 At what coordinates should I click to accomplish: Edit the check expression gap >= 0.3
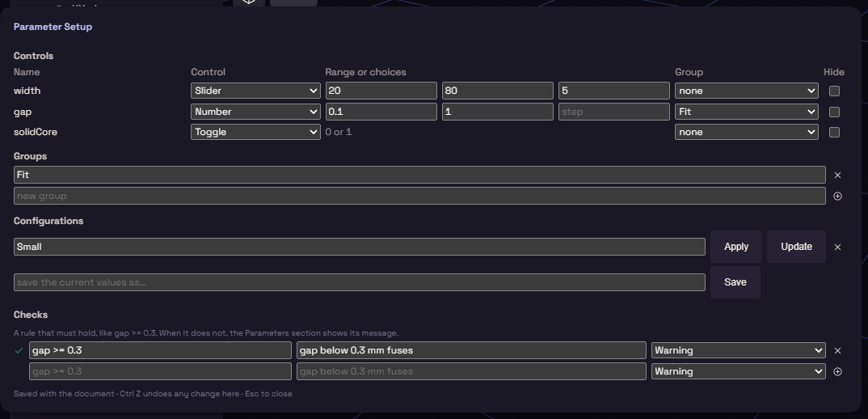[x=160, y=350]
